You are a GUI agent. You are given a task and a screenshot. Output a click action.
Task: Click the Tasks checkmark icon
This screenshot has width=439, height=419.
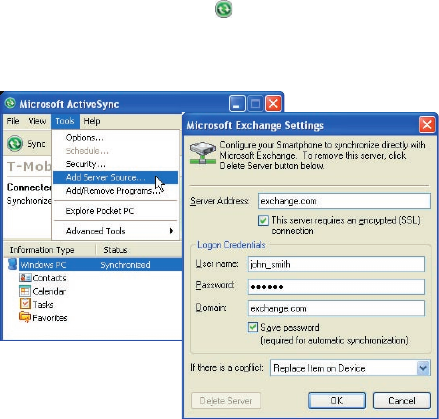pyautogui.click(x=25, y=304)
